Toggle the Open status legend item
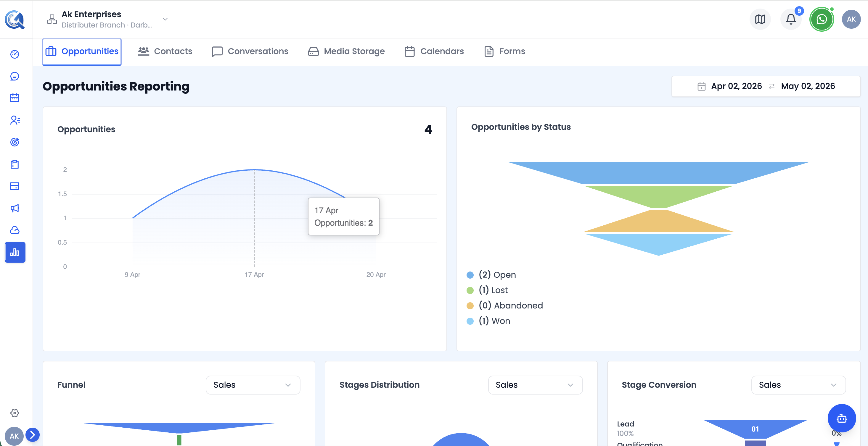 tap(491, 275)
